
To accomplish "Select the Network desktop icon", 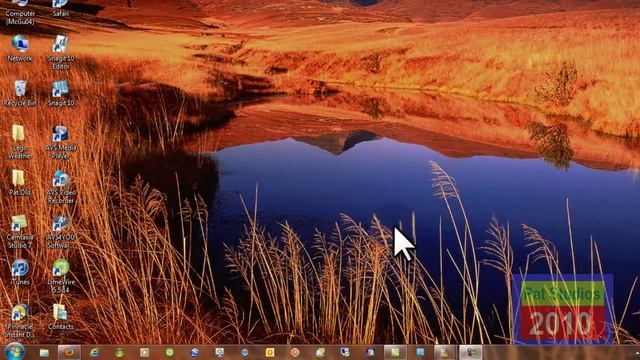I will (x=20, y=48).
